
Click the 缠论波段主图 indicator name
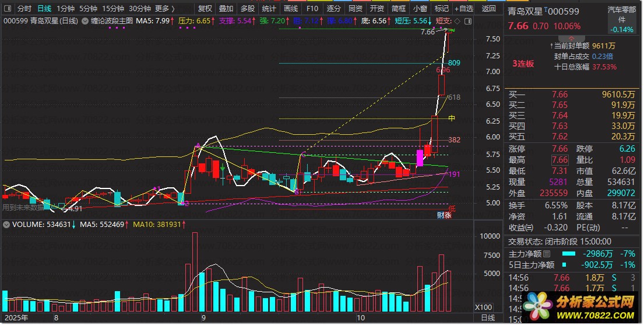coord(112,21)
